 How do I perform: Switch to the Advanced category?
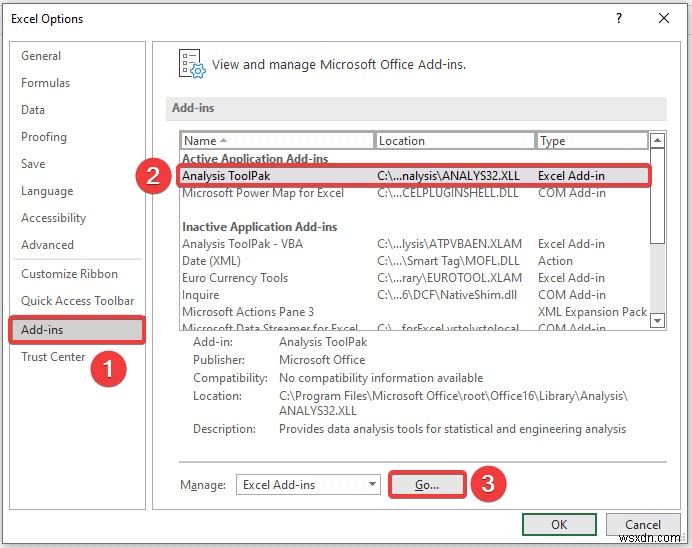47,245
